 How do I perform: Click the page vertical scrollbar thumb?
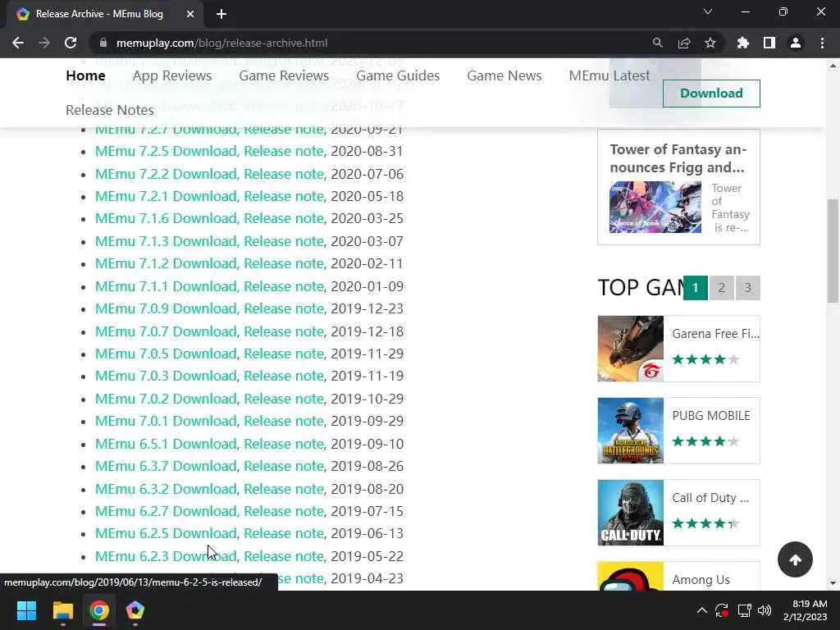(x=833, y=251)
